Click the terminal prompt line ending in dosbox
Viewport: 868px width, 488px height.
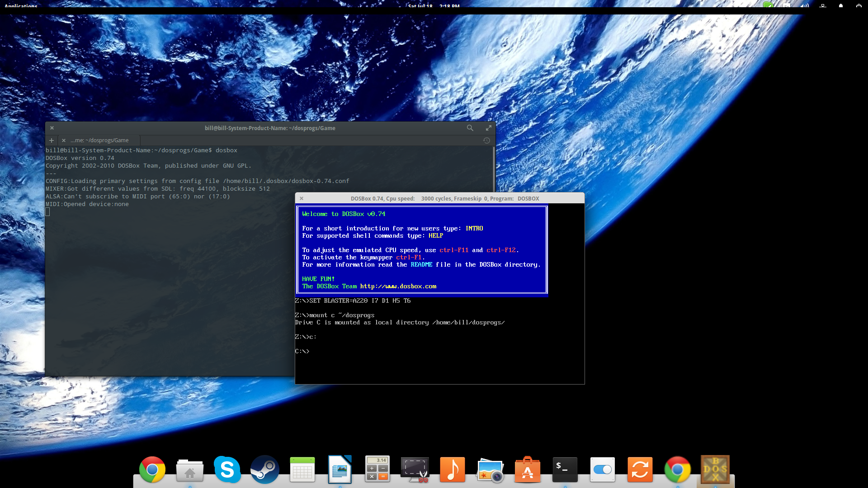point(142,150)
